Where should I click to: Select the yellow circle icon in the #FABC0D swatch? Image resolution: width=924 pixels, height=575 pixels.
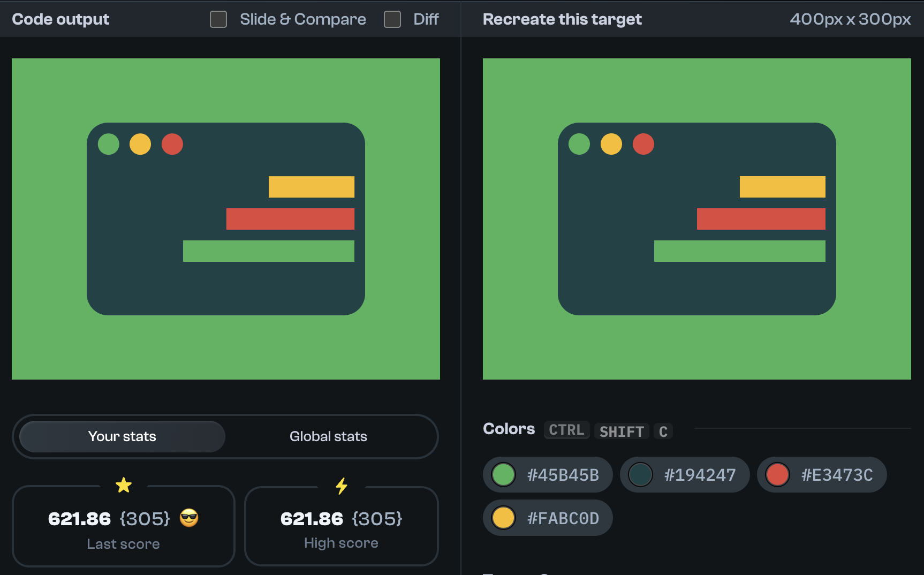click(504, 517)
